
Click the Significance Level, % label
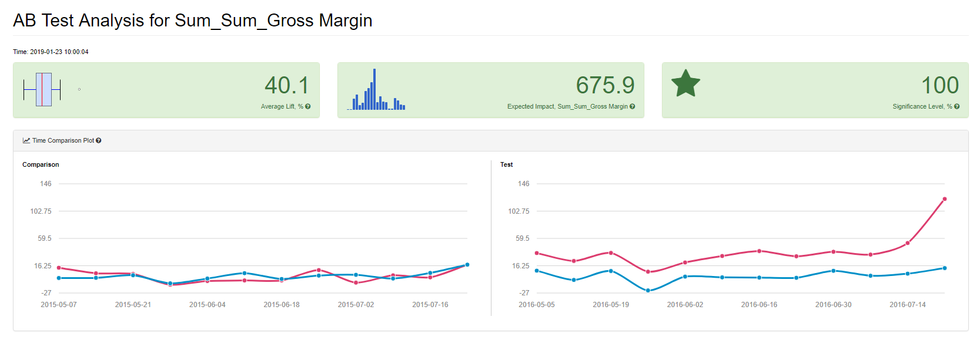(x=922, y=106)
